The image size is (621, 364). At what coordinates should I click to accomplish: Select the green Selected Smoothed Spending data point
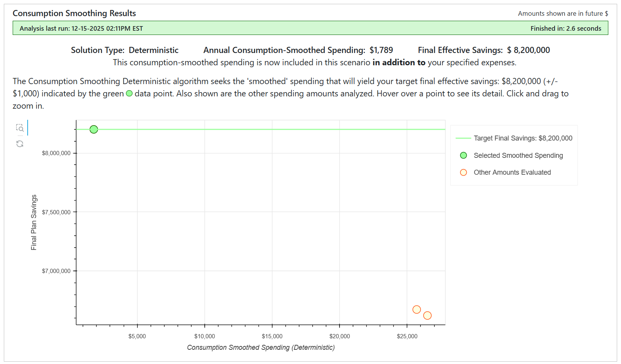pos(94,129)
